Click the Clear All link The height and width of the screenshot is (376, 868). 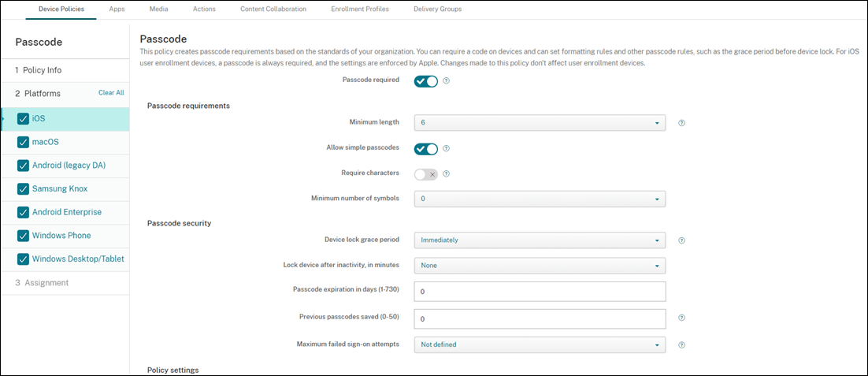click(x=111, y=93)
